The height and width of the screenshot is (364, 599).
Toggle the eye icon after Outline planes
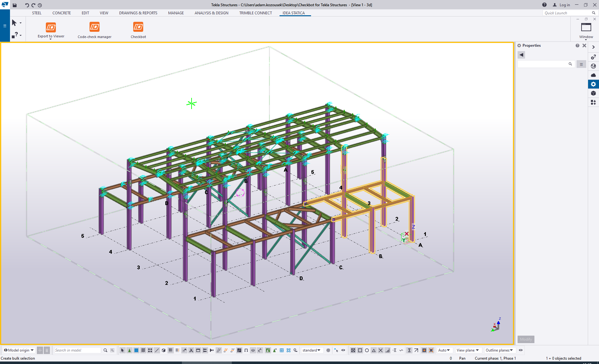[521, 350]
